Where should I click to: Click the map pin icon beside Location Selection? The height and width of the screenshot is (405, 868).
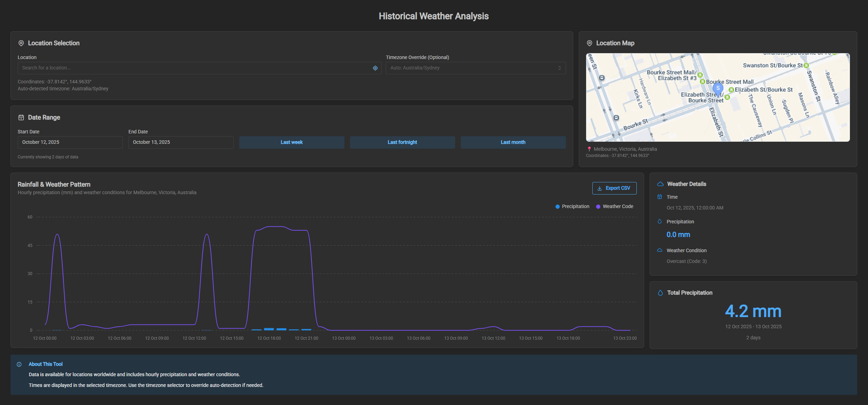click(x=21, y=43)
